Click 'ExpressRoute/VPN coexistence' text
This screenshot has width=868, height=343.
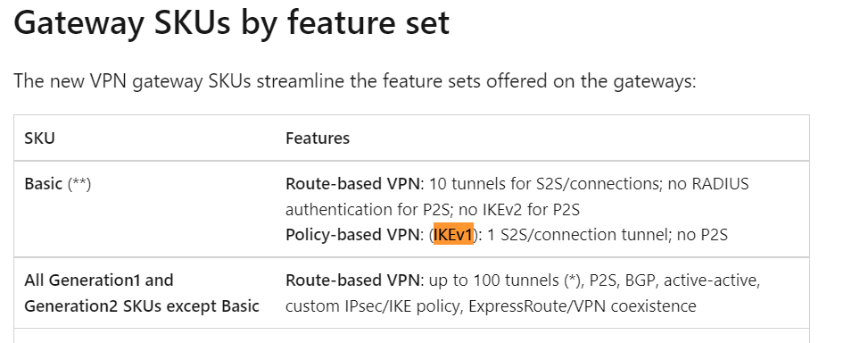click(583, 305)
